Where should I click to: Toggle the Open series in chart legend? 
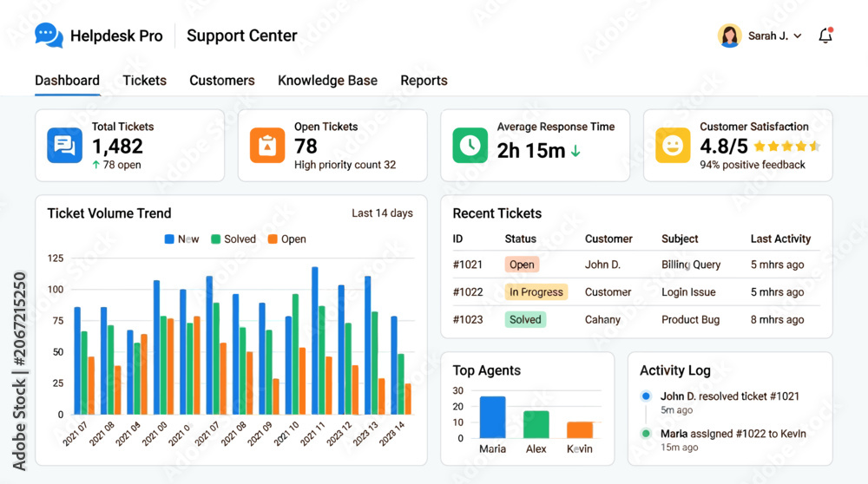(286, 239)
